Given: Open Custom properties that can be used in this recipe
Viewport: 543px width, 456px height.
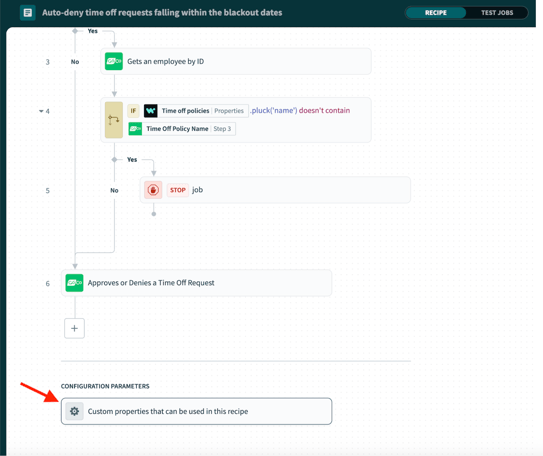Looking at the screenshot, I should (196, 411).
